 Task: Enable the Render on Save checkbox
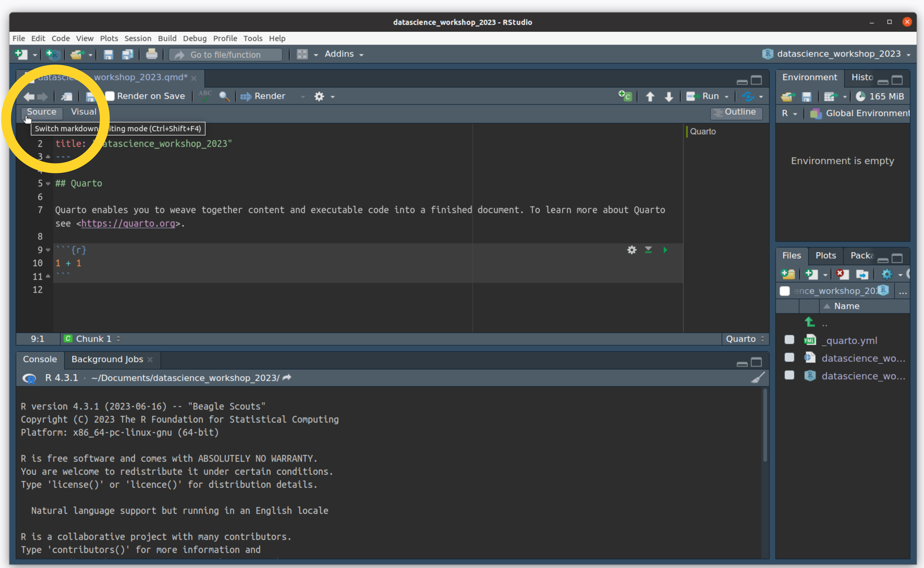[x=110, y=96]
